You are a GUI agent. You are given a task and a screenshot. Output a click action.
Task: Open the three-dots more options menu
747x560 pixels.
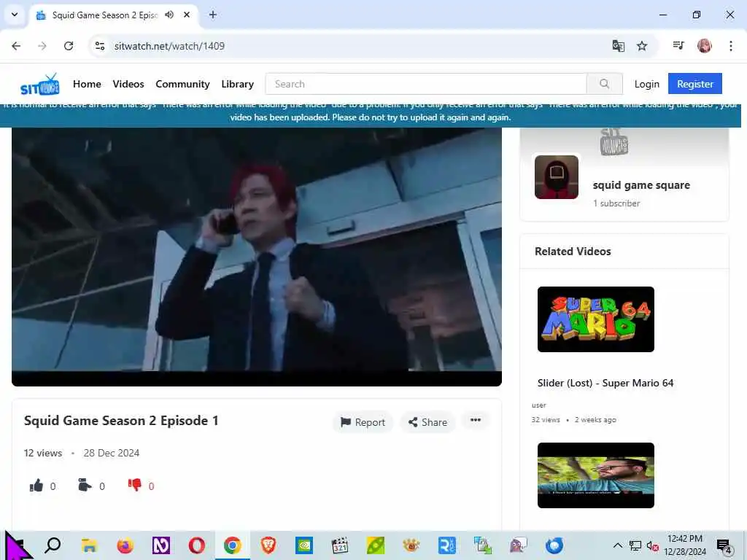(476, 420)
